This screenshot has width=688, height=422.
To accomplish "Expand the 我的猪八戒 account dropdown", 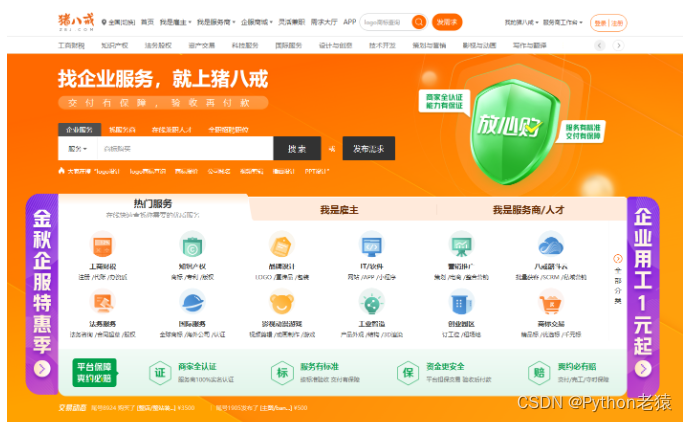I will (x=521, y=22).
